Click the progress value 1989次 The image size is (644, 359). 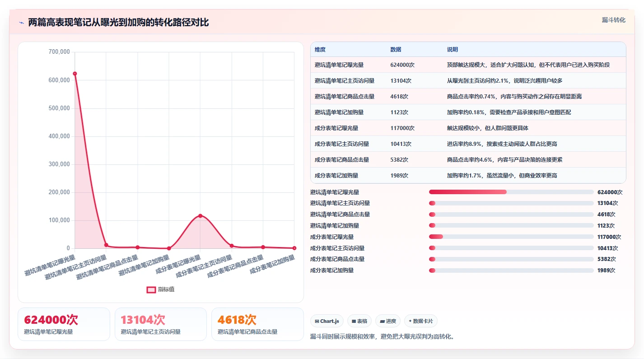pos(606,270)
